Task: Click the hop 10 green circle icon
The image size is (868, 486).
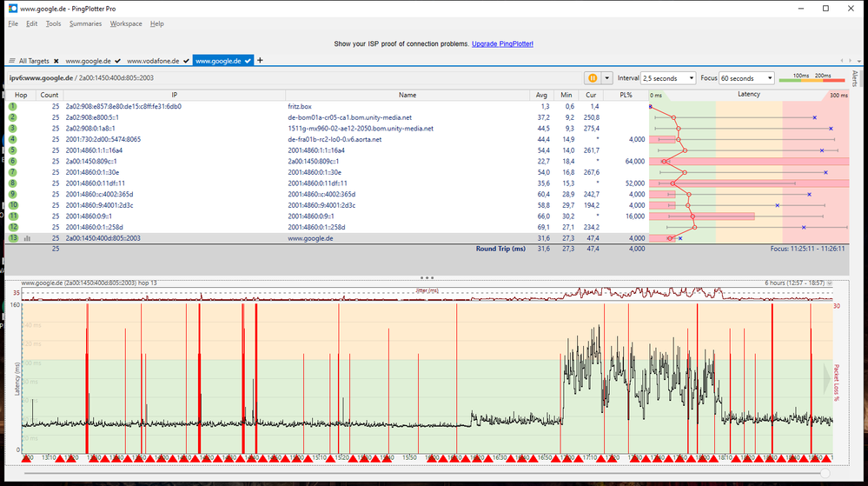Action: (13, 205)
